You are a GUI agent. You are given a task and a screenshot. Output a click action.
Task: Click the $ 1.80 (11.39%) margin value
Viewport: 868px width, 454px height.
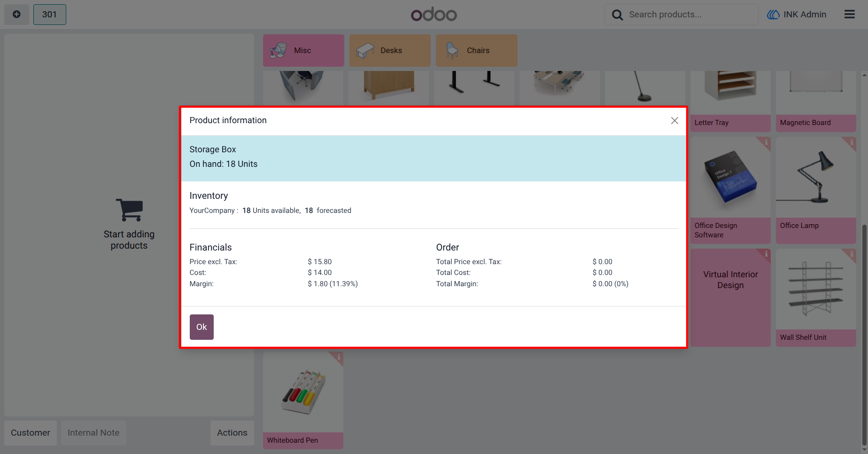(x=333, y=284)
